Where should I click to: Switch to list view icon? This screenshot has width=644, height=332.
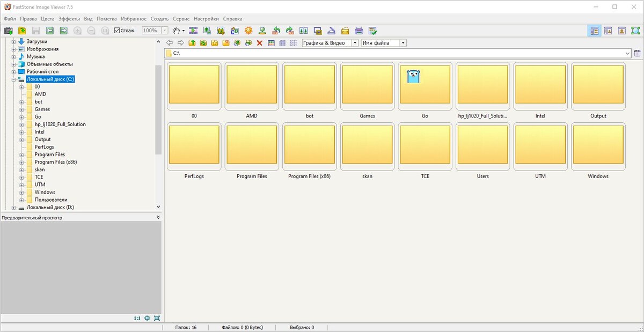294,43
